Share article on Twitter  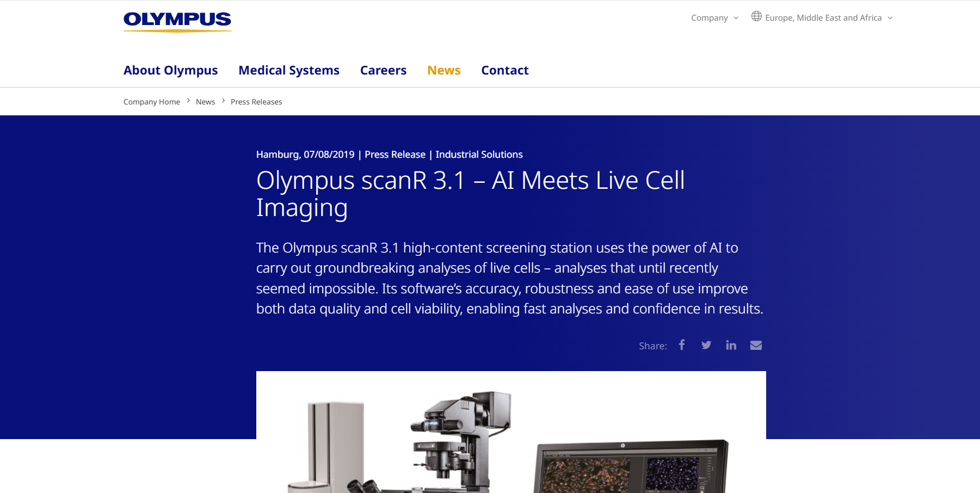[x=706, y=345]
